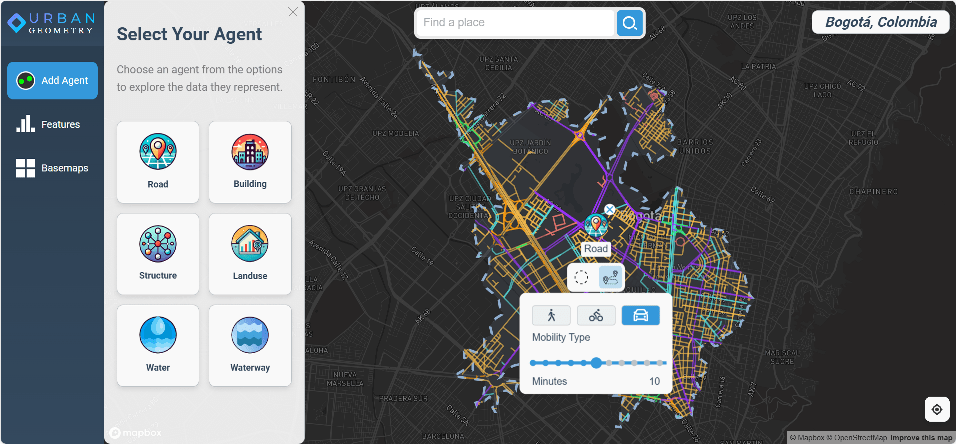Click the Find a place search field
Image resolution: width=956 pixels, height=444 pixels.
(515, 23)
